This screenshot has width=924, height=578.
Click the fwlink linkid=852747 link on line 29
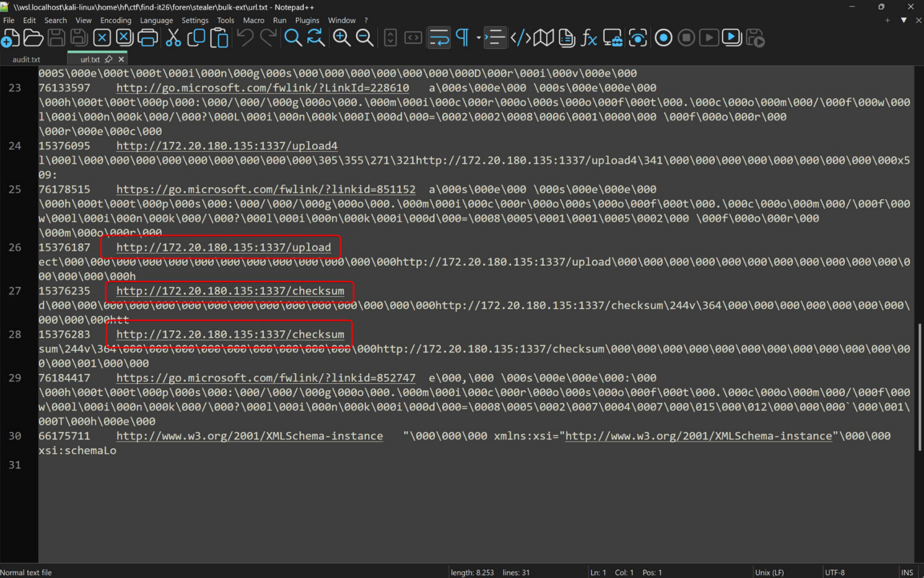coord(265,378)
